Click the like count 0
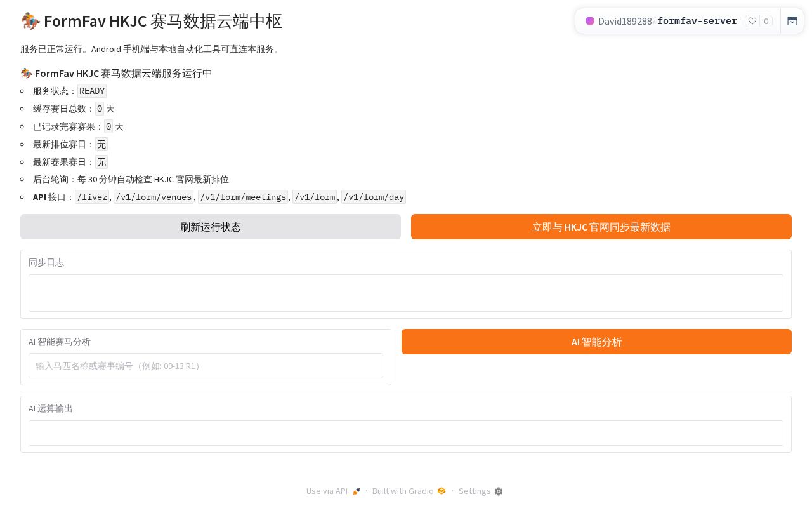 point(766,21)
